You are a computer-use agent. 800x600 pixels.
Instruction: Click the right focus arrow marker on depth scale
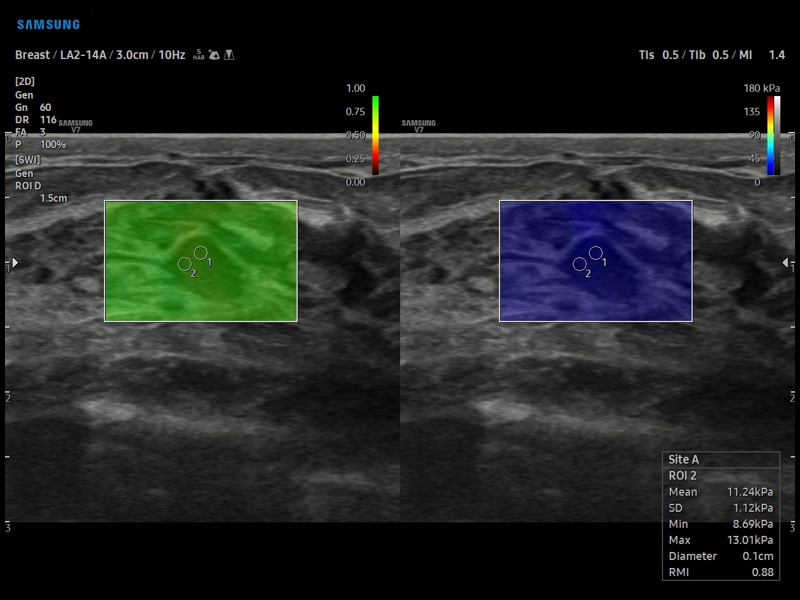pyautogui.click(x=785, y=263)
